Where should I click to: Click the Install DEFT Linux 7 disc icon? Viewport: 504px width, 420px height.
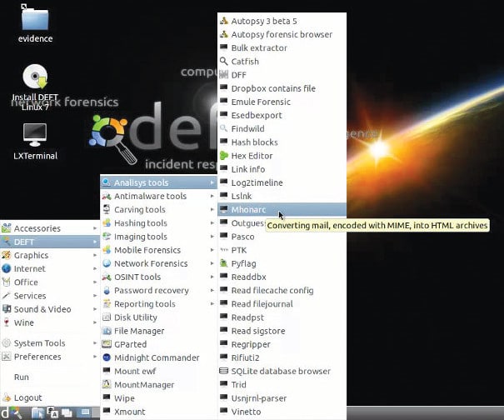(x=35, y=77)
